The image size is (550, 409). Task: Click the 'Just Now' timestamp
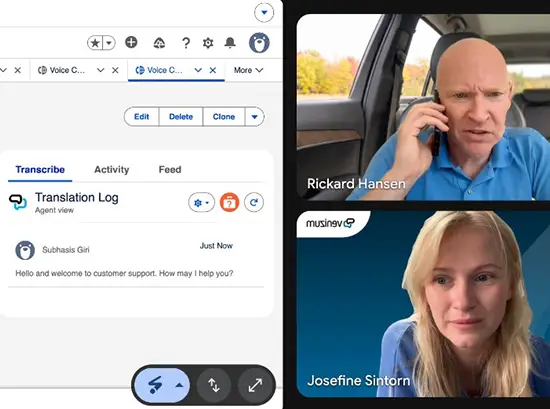[x=216, y=246]
